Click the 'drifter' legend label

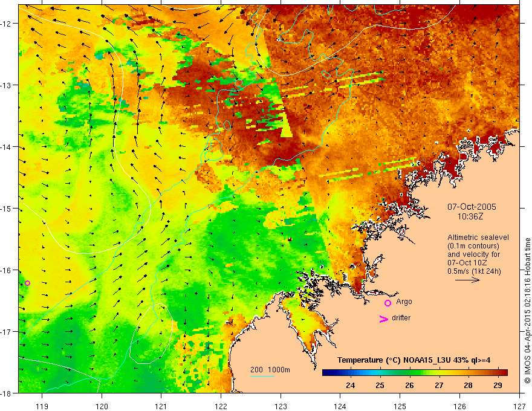pos(401,318)
